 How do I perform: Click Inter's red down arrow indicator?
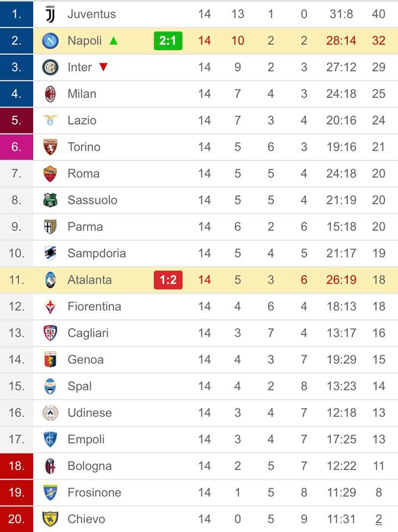pos(103,67)
